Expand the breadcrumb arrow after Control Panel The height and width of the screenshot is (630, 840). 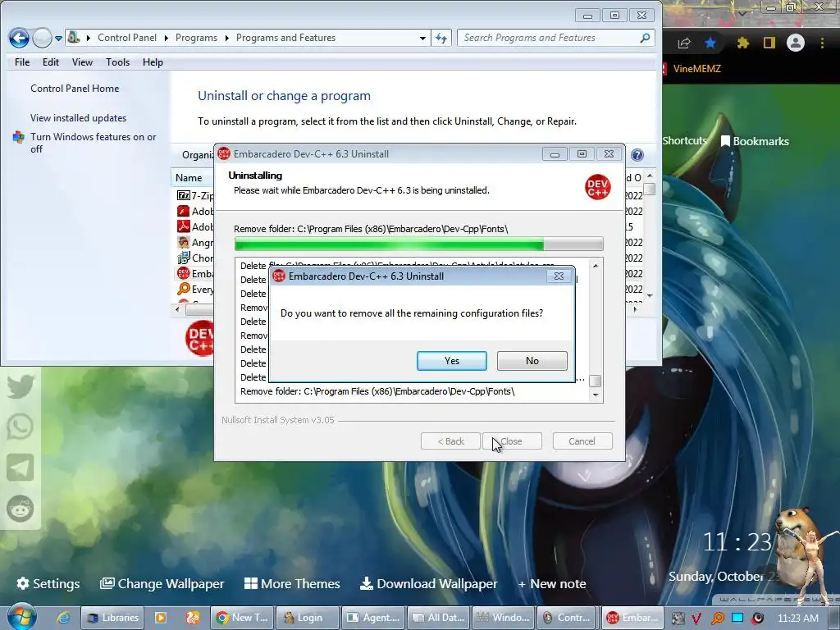[166, 38]
